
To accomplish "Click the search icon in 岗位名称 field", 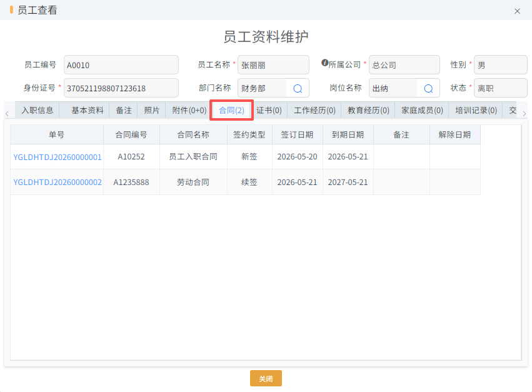I will pyautogui.click(x=428, y=89).
